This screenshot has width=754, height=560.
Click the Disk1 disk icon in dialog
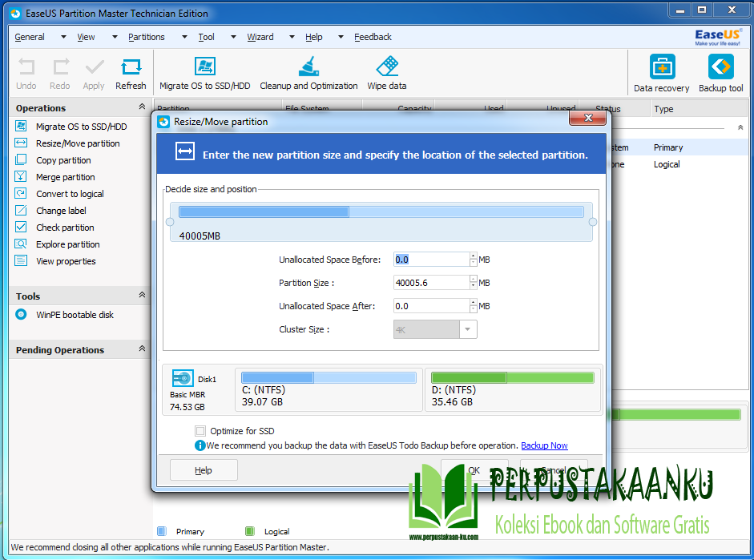click(183, 378)
